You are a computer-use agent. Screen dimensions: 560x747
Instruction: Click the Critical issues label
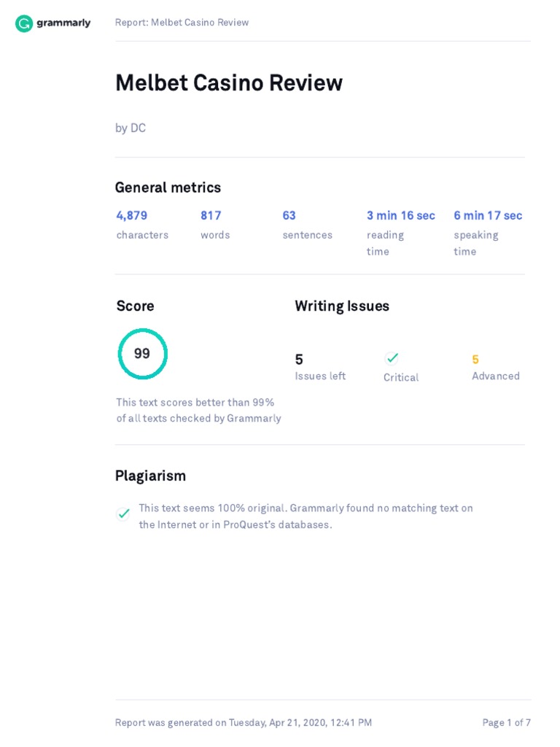click(401, 377)
